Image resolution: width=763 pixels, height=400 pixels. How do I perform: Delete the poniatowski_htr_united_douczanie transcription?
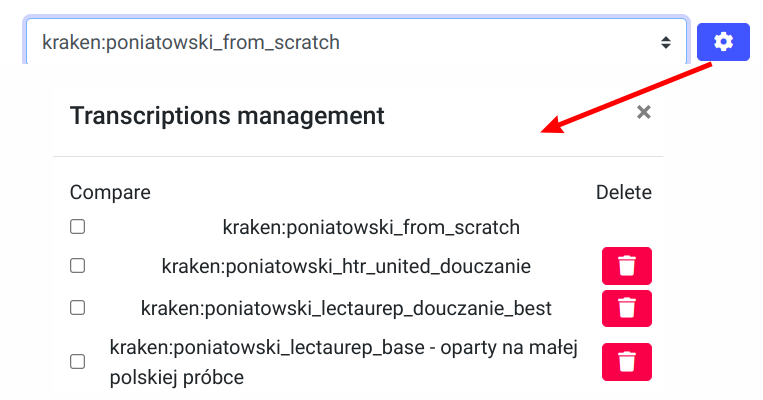tap(626, 266)
